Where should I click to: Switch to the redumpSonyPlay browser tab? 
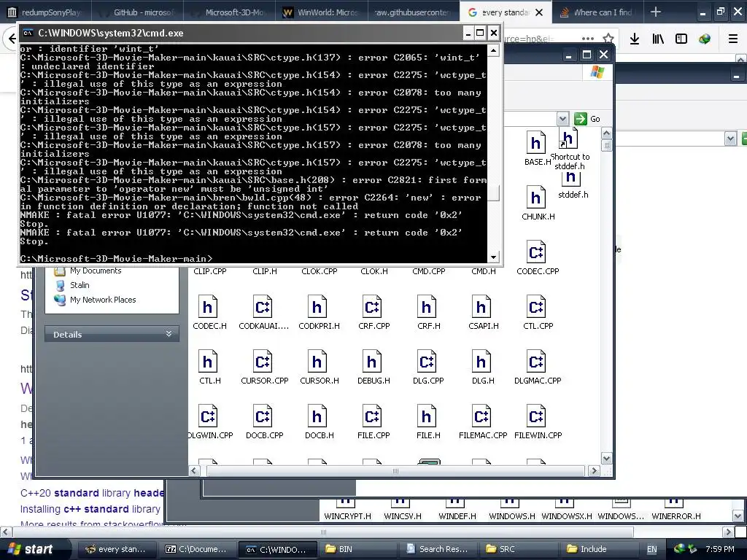click(44, 12)
